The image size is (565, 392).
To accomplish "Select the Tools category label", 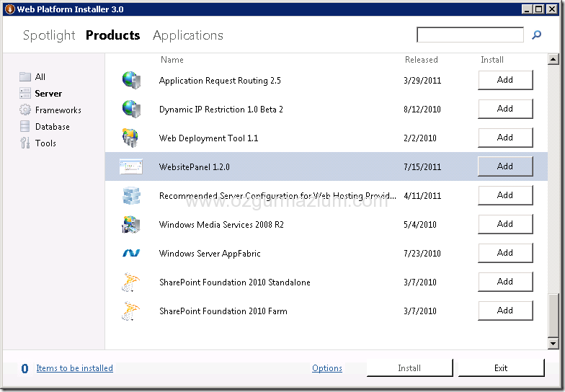I will (x=45, y=143).
